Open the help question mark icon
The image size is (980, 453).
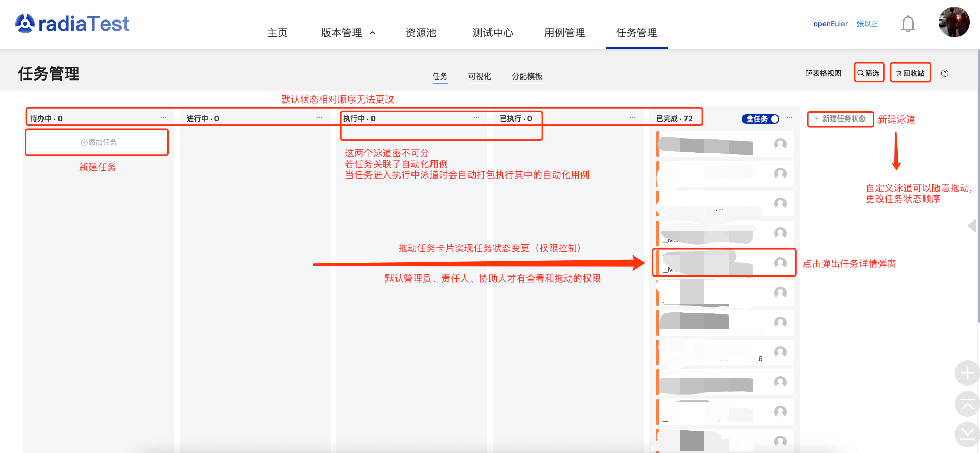[x=944, y=73]
